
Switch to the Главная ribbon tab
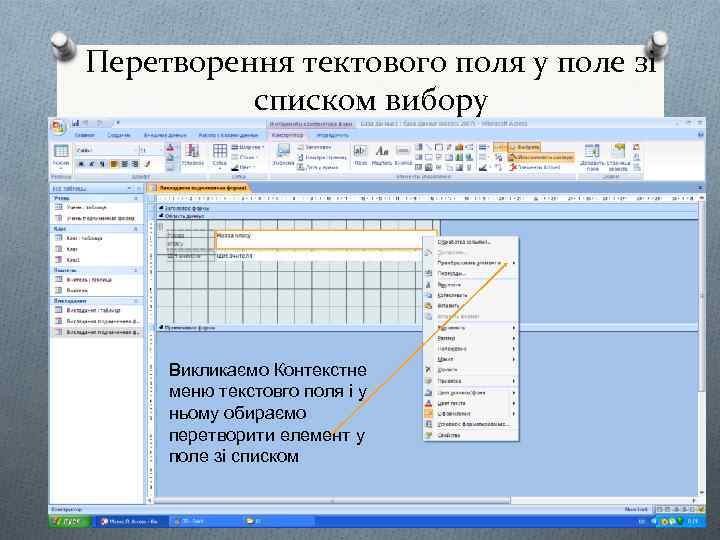pyautogui.click(x=84, y=135)
